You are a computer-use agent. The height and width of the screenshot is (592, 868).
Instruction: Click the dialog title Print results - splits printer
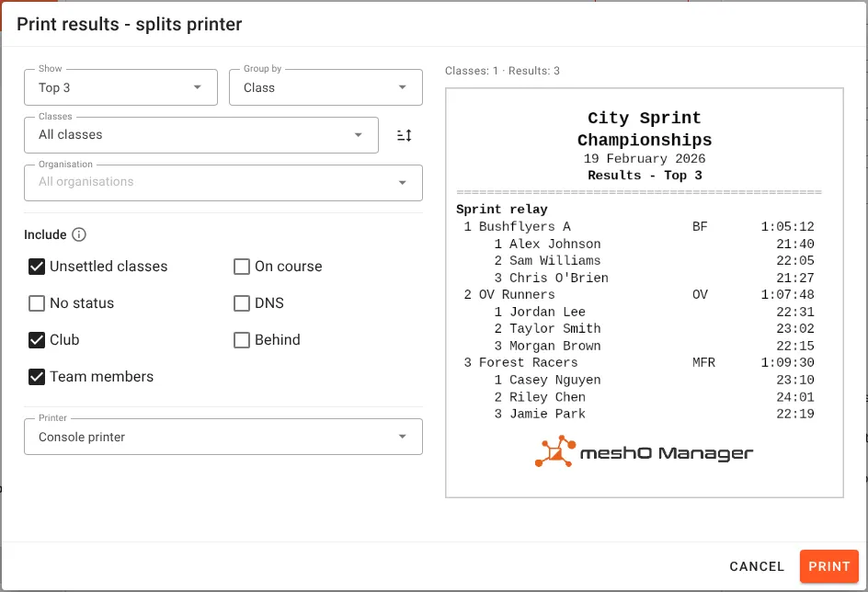coord(129,24)
